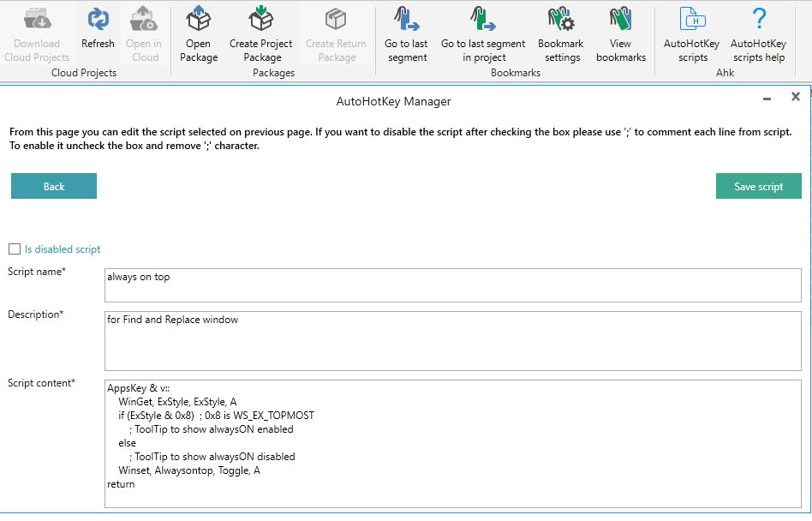Click the 'Winset, Alwaysontop, Toggle, A' line
Screen dimensions: 812x521
coord(189,470)
